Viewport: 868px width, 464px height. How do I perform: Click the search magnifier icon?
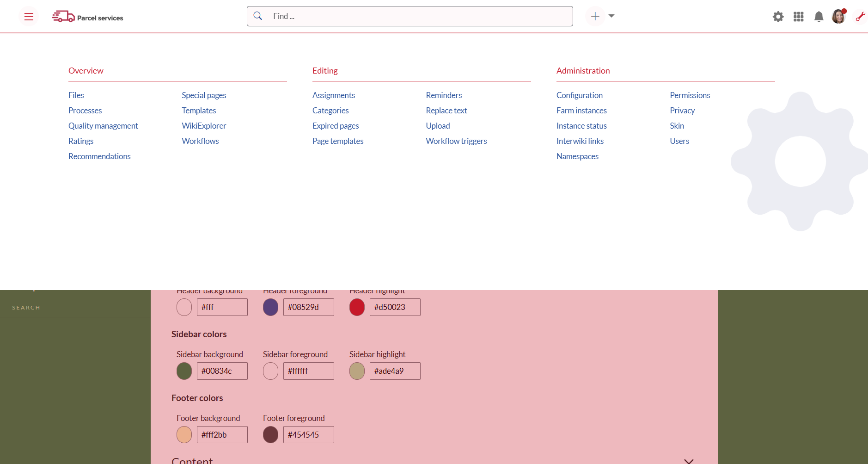258,16
